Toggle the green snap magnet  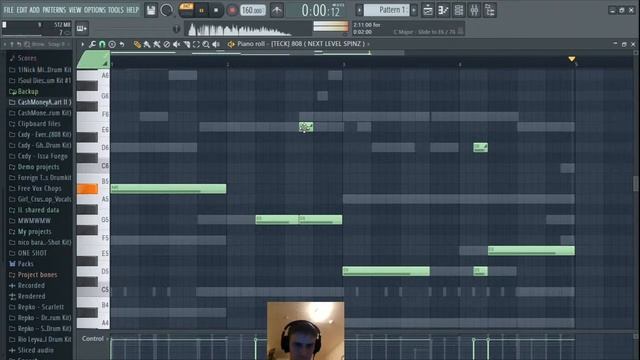pos(102,44)
